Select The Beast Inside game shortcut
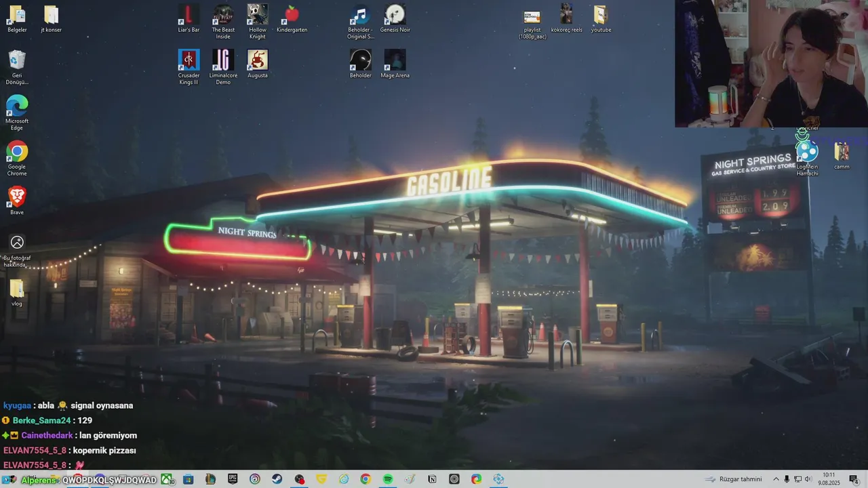Screen dimensions: 868x488 (223, 22)
